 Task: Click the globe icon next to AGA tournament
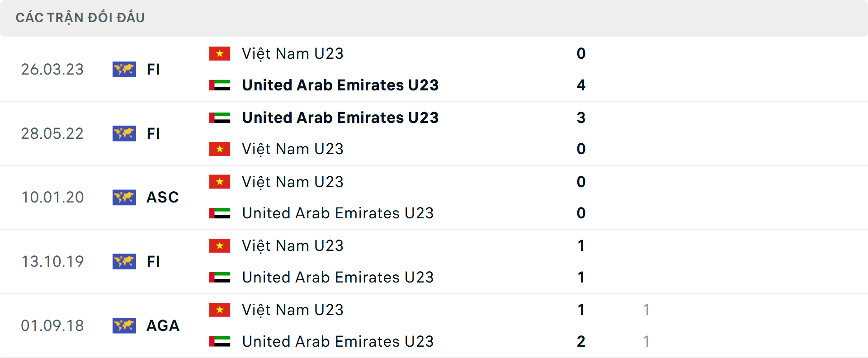(124, 325)
